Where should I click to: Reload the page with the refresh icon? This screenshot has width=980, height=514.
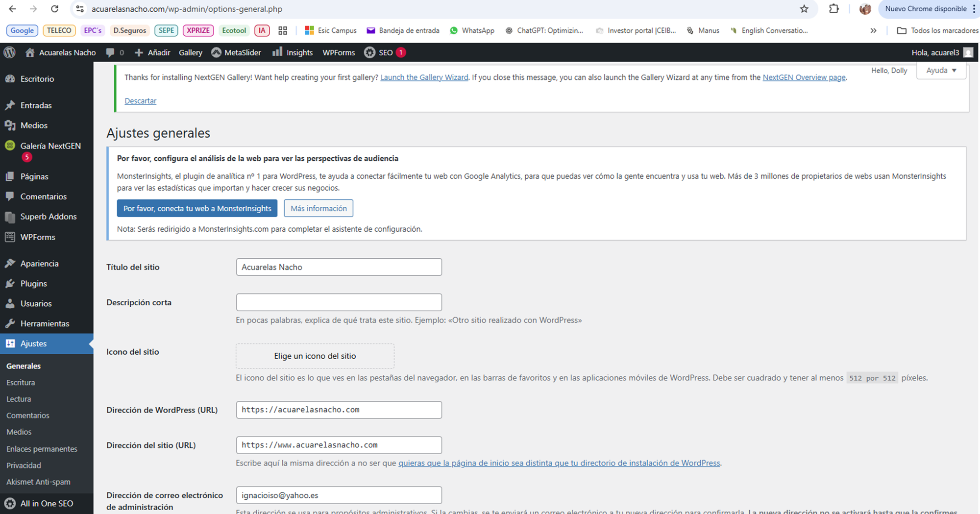coord(55,9)
